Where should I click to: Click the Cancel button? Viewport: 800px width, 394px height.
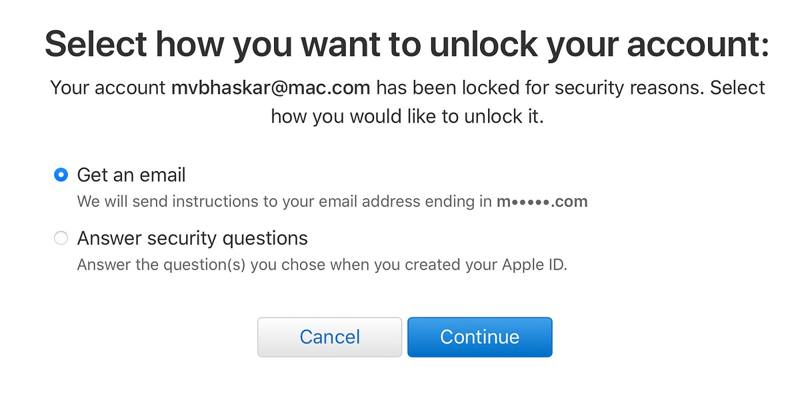[x=330, y=337]
